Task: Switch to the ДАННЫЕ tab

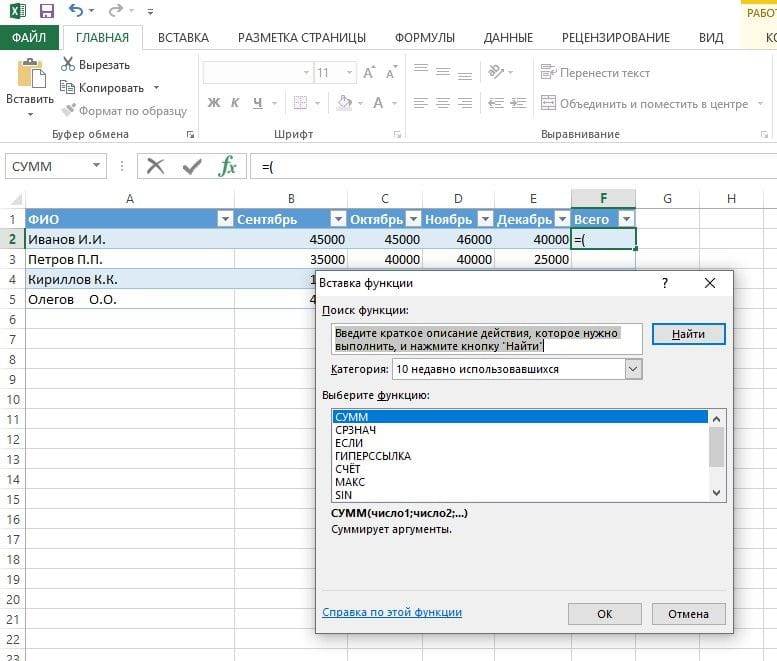Action: click(x=508, y=38)
